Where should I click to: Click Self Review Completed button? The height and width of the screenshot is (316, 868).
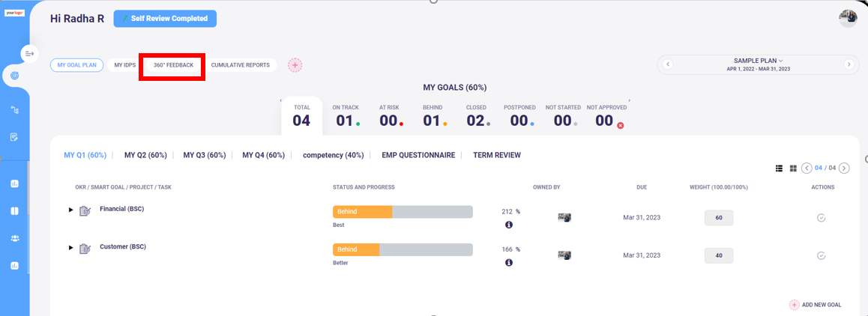[x=165, y=19]
